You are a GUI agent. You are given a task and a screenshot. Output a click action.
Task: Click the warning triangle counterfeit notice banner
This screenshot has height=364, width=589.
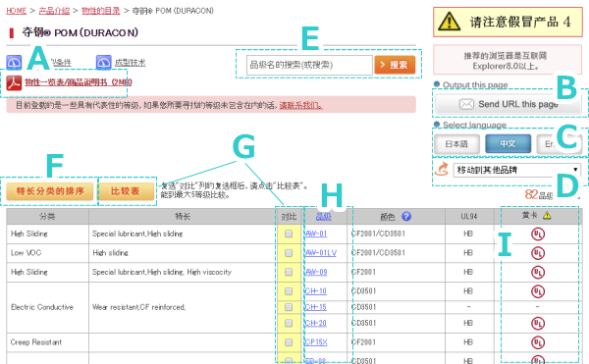(508, 22)
